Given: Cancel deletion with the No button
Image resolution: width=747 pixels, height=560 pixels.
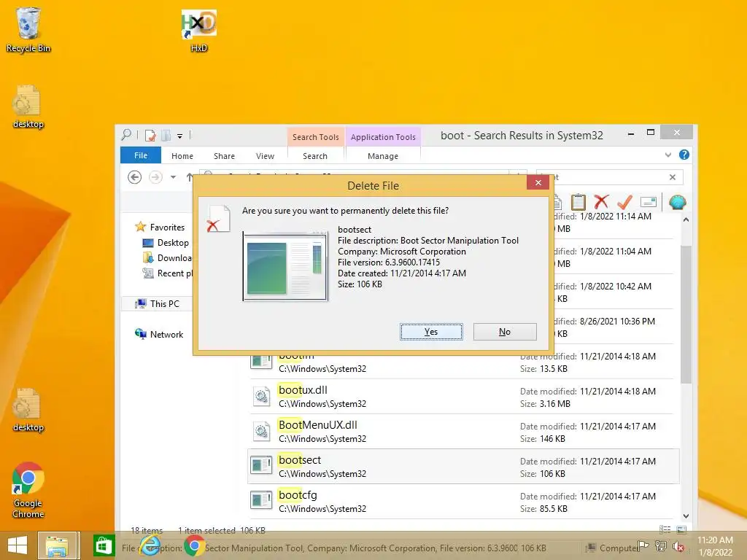Looking at the screenshot, I should tap(505, 332).
